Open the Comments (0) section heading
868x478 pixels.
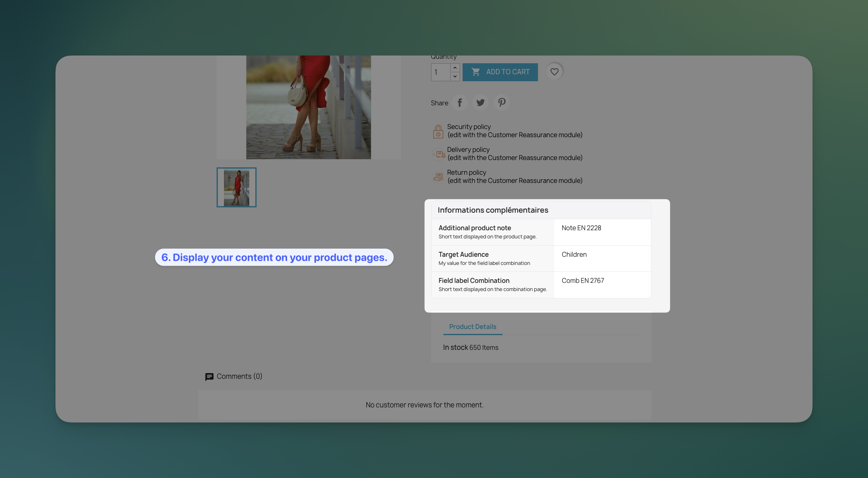click(x=239, y=376)
